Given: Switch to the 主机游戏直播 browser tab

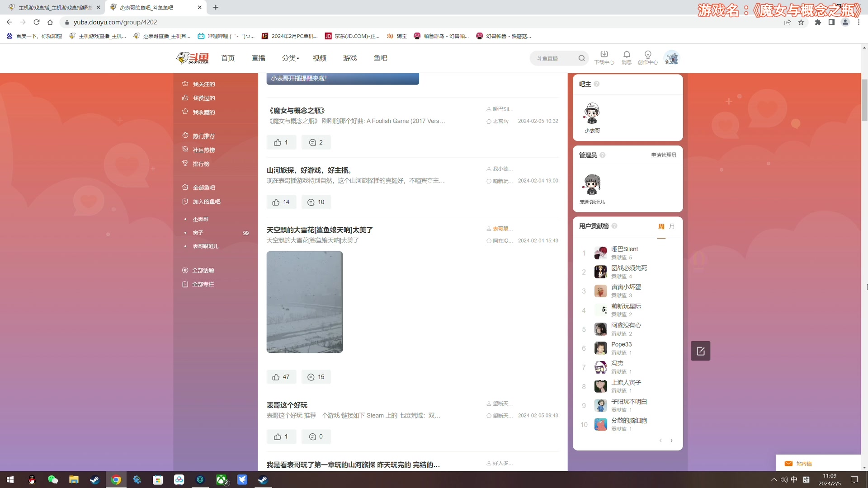Looking at the screenshot, I should 52,7.
